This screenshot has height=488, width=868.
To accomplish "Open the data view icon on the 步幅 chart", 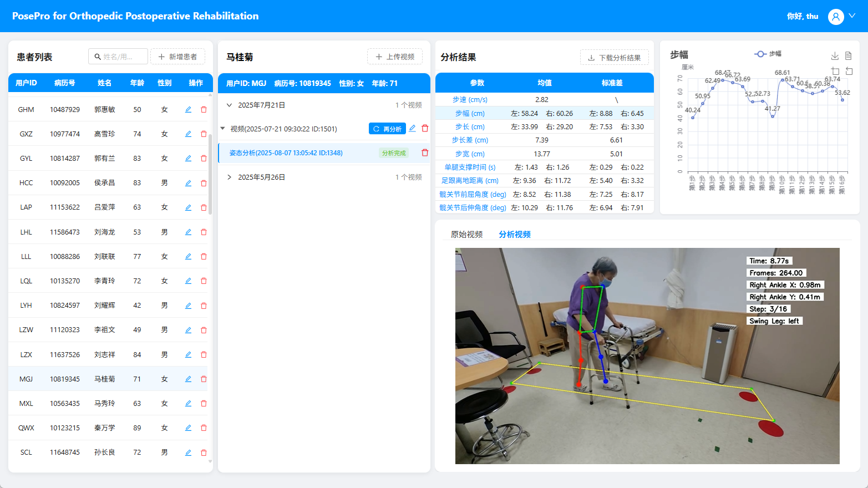I will coord(848,56).
